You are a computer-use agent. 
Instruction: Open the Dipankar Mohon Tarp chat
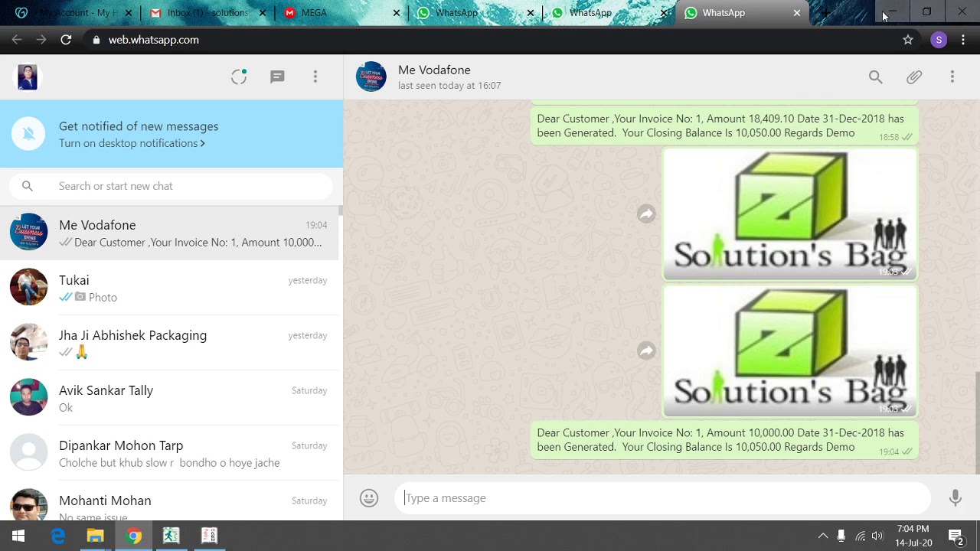point(169,453)
